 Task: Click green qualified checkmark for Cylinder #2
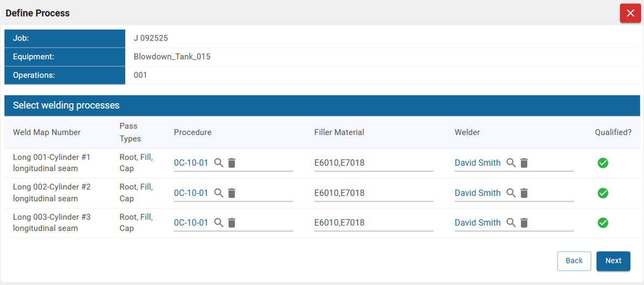point(603,193)
